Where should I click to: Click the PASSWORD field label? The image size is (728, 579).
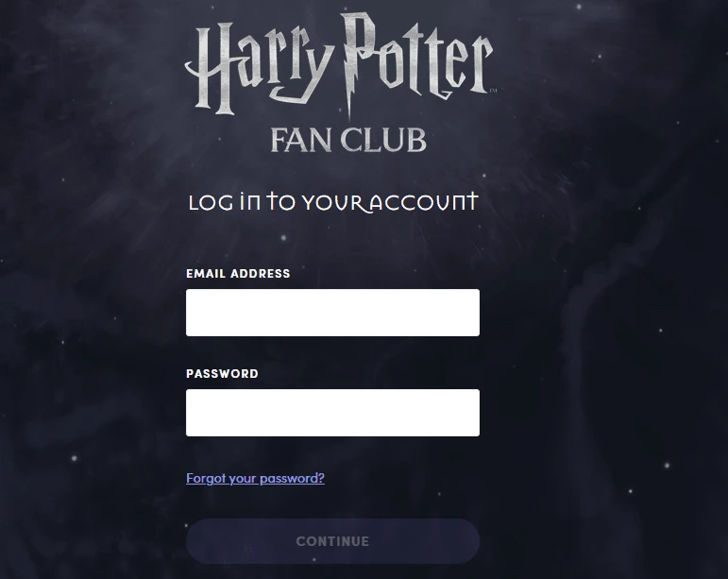tap(223, 374)
